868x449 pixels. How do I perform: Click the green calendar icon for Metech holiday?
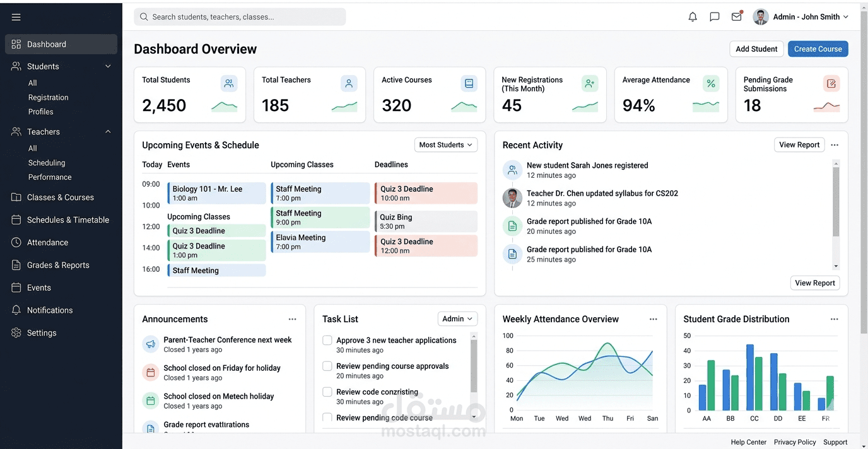(x=150, y=400)
